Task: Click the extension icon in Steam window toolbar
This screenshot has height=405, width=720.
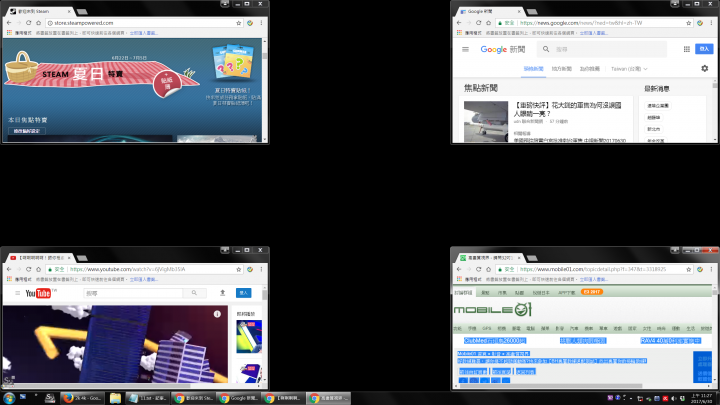Action: click(250, 23)
